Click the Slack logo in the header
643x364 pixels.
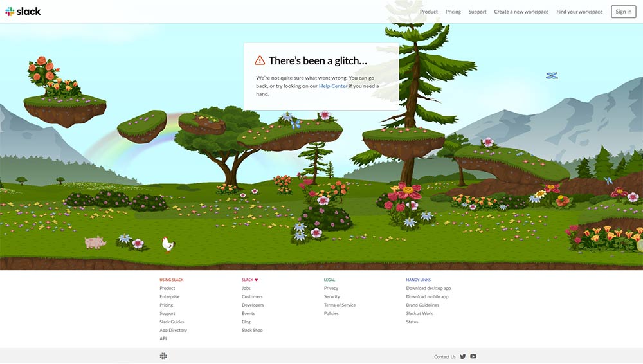click(23, 12)
